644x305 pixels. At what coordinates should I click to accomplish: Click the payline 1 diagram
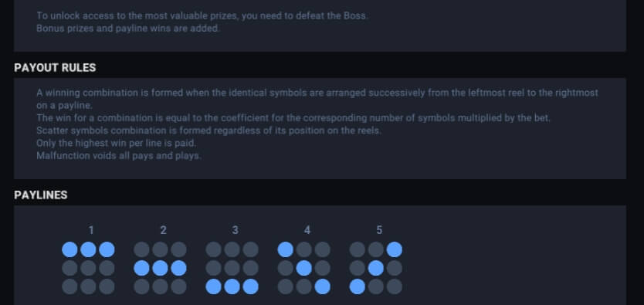point(88,268)
